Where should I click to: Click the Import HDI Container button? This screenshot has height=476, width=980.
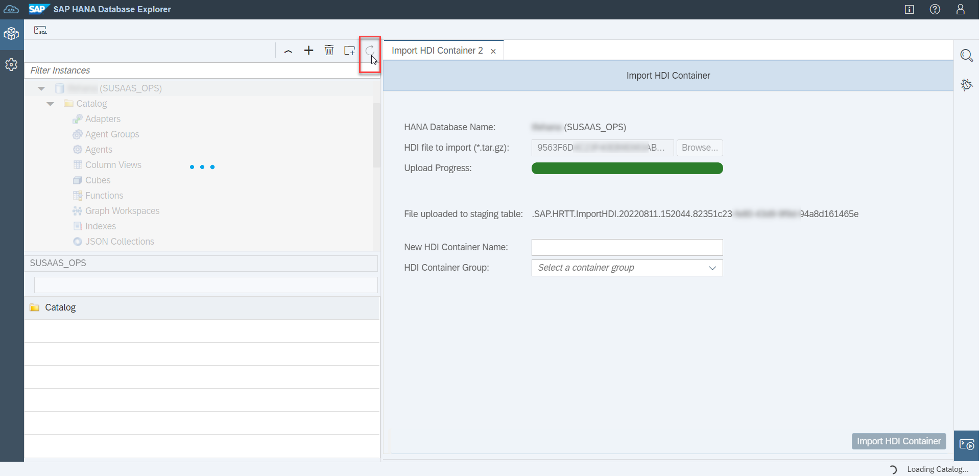899,441
